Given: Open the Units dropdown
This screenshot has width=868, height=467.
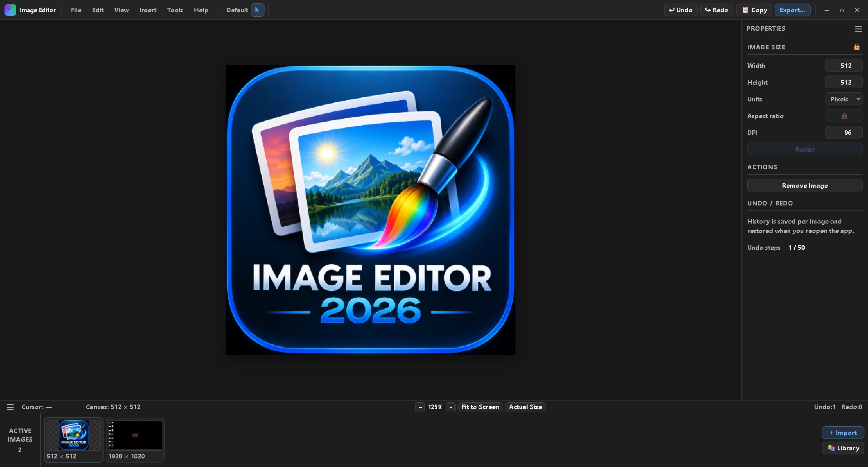Looking at the screenshot, I should point(844,99).
